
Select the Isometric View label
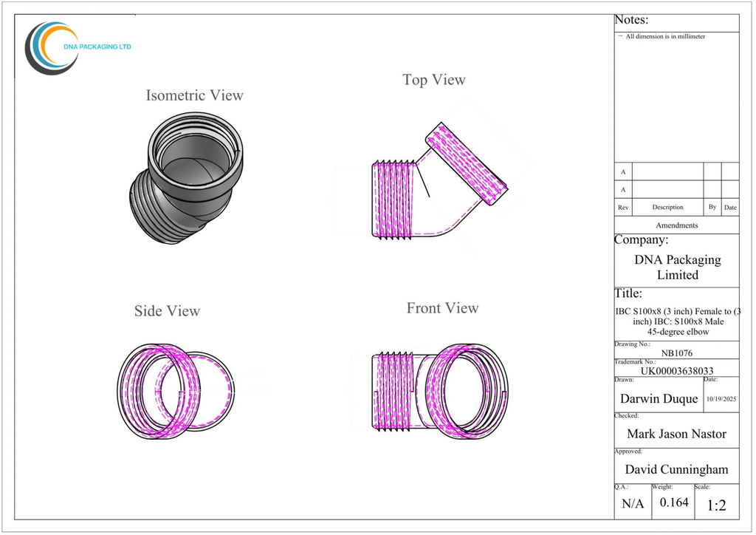point(194,95)
